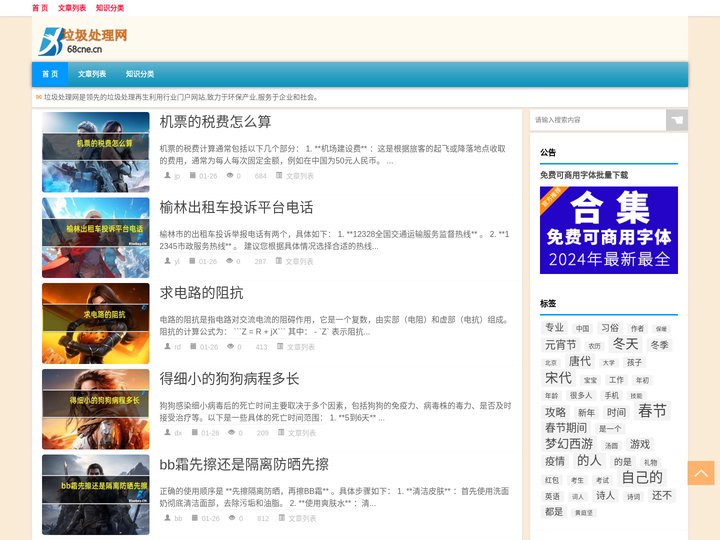
Task: Open article title 榆林出租车投诉平台电话
Action: tap(236, 208)
